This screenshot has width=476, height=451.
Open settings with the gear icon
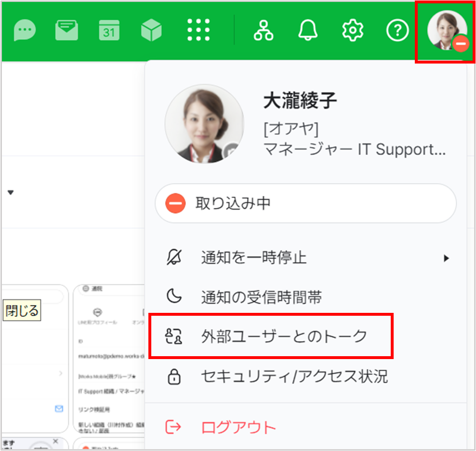(353, 31)
